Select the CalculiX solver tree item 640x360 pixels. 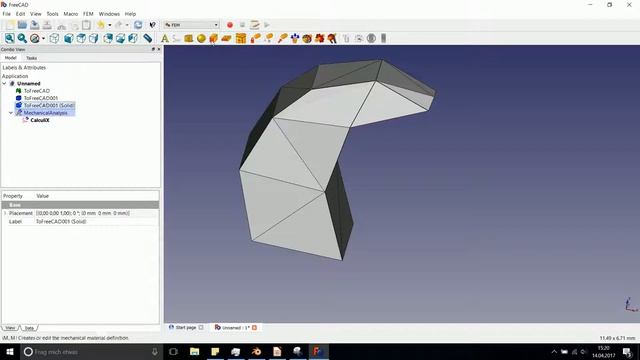[40, 120]
